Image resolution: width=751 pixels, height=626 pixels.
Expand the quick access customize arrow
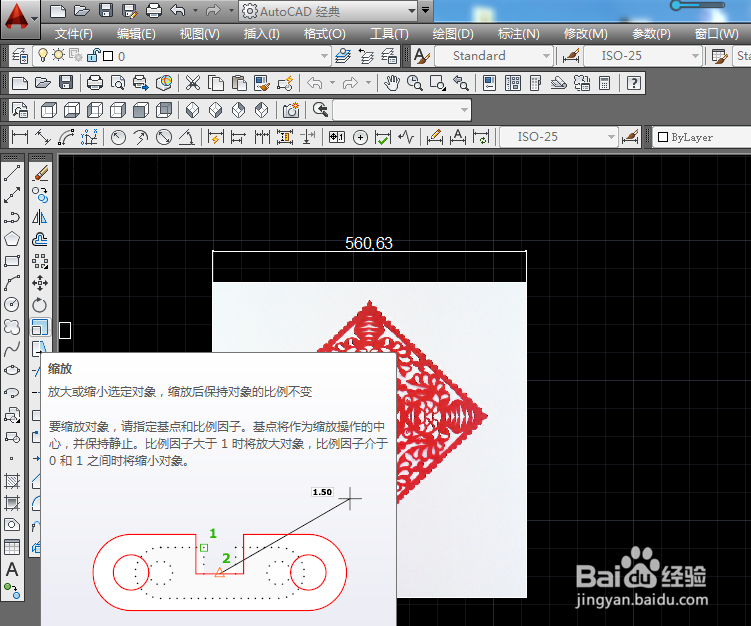pos(425,10)
